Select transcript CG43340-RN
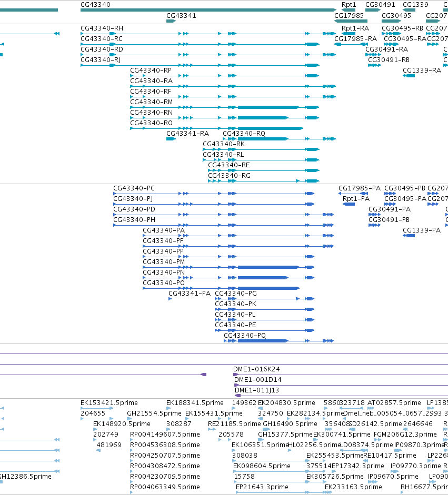 point(151,113)
